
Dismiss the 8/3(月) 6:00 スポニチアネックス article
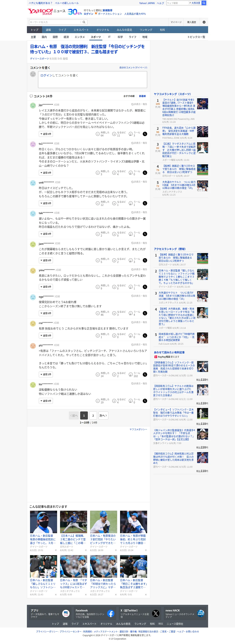(86, 594)
